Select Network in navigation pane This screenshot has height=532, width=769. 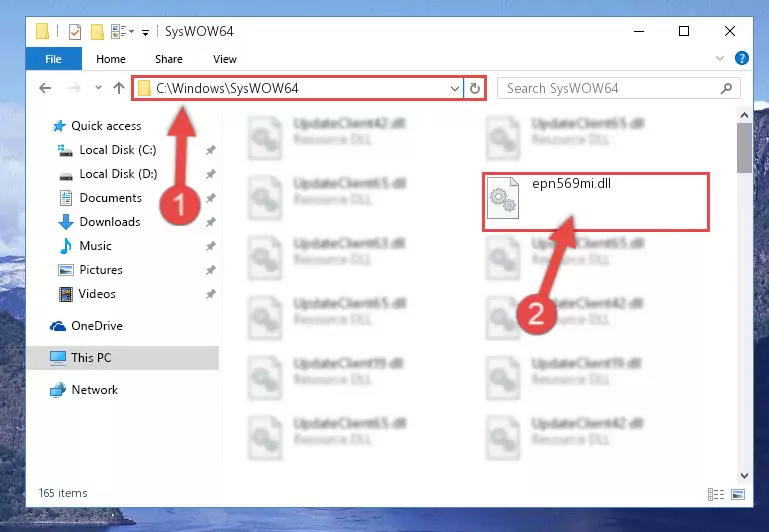[x=95, y=390]
